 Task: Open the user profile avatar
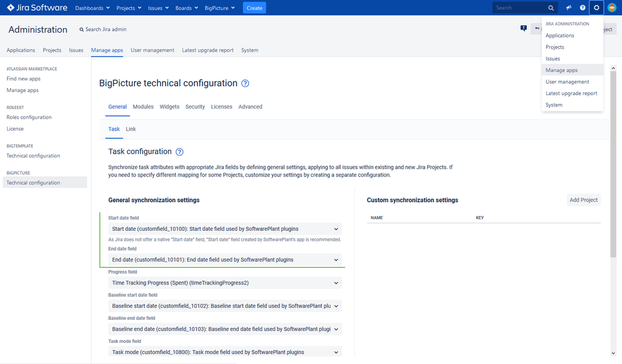point(611,7)
